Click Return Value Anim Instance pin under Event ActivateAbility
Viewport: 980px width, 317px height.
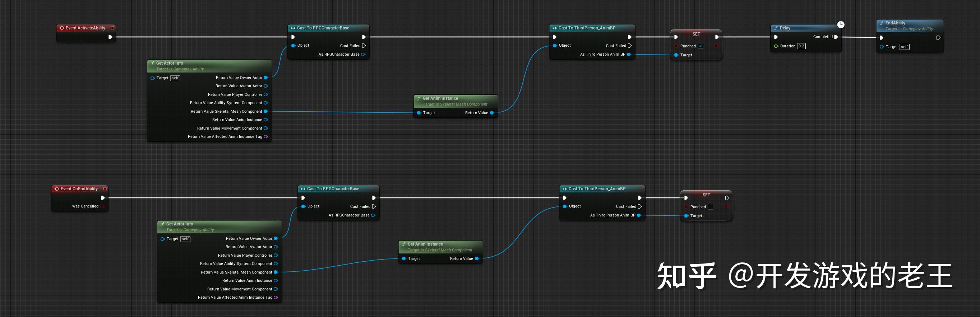point(265,120)
